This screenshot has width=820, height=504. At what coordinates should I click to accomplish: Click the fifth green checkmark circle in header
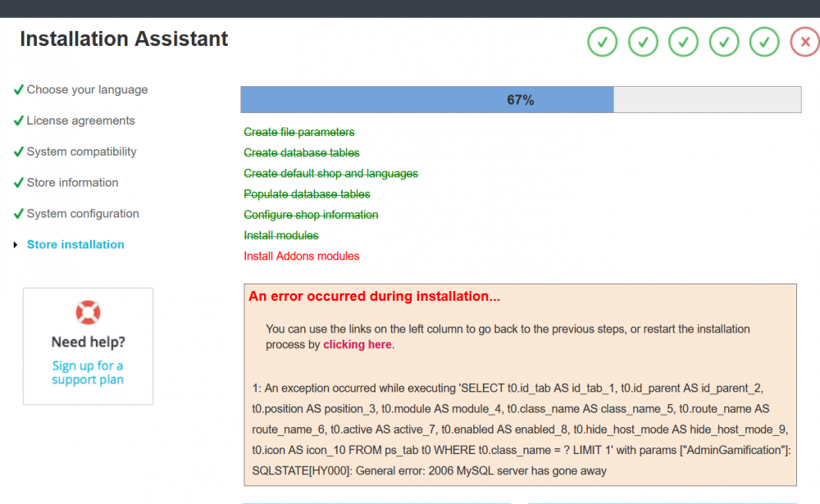click(764, 42)
